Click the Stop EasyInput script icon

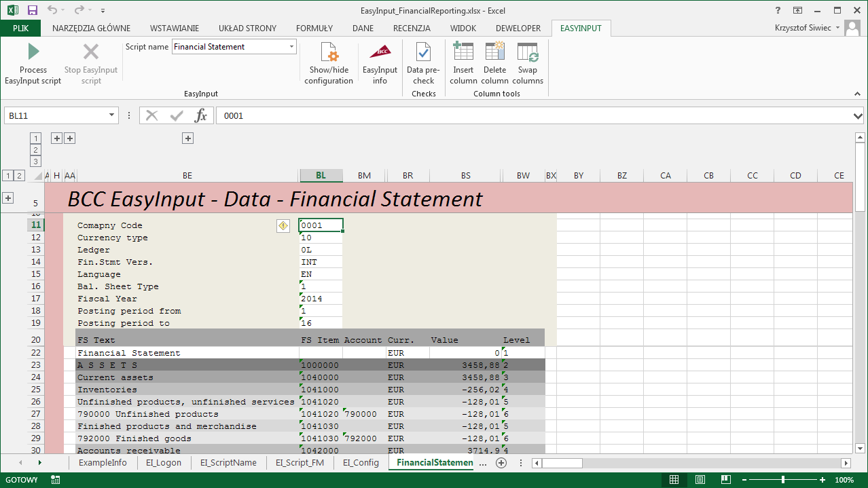(x=91, y=52)
